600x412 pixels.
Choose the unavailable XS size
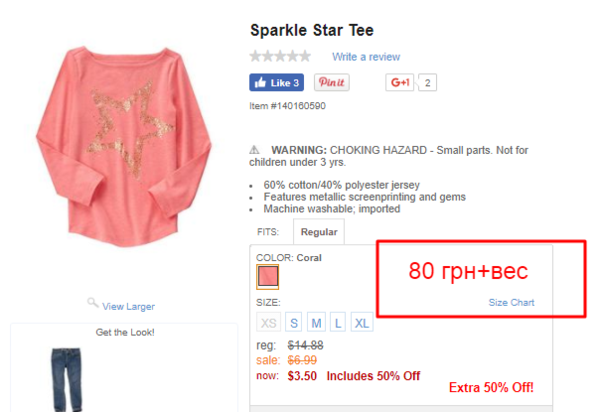point(268,323)
